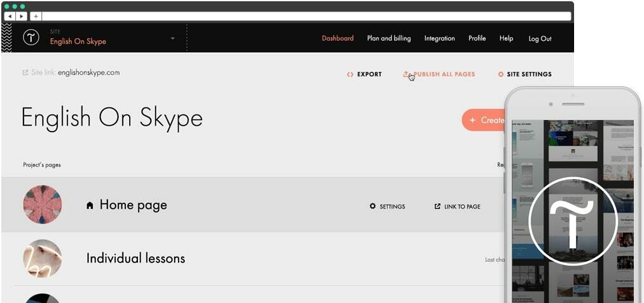The width and height of the screenshot is (644, 303).
Task: Click the Individual lessons thumbnail
Action: (43, 259)
